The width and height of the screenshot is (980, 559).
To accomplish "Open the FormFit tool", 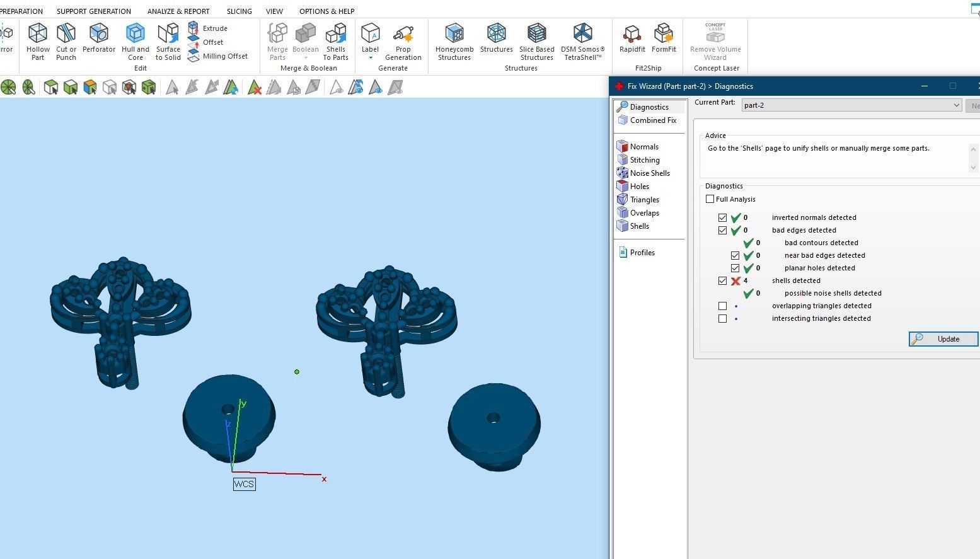I will [664, 38].
